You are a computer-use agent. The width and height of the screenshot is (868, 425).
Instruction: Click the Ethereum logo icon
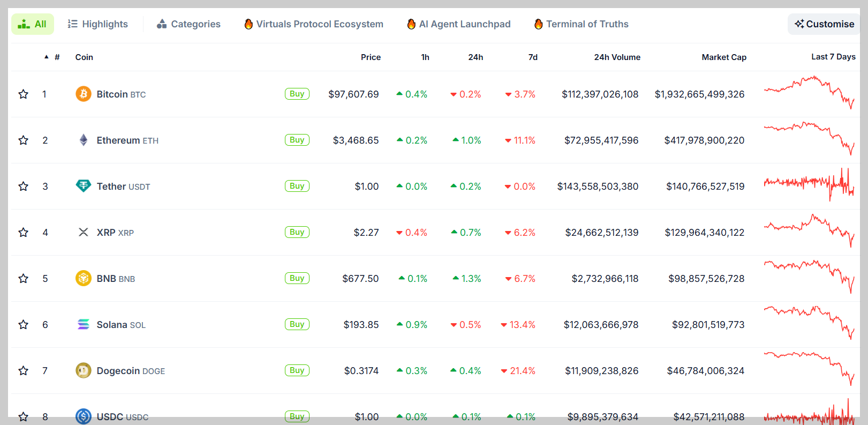click(x=84, y=140)
